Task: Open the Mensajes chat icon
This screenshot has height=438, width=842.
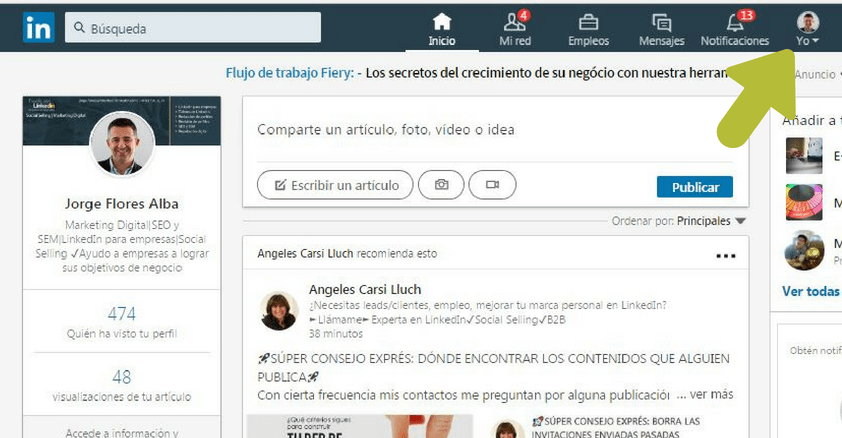Action: (661, 22)
